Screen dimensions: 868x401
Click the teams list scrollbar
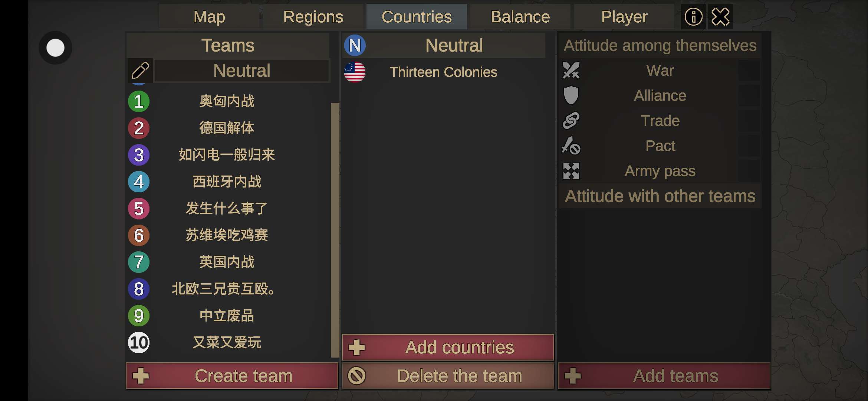pos(335,230)
